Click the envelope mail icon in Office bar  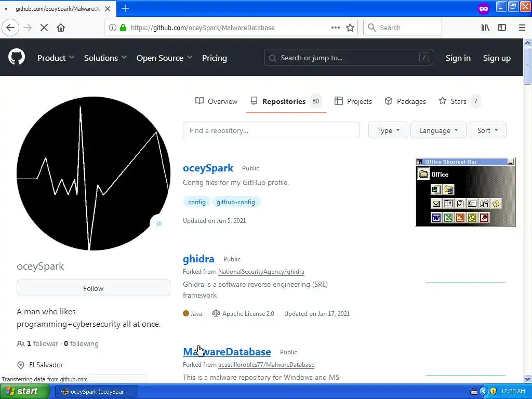tap(436, 204)
